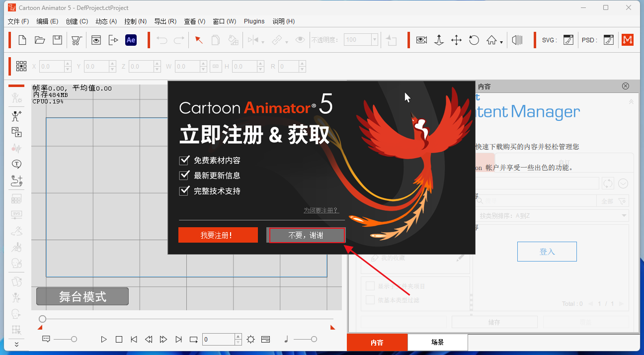Toggle object visibility eye icon in toolbar
Viewport: 644px width, 355px height.
(x=300, y=40)
